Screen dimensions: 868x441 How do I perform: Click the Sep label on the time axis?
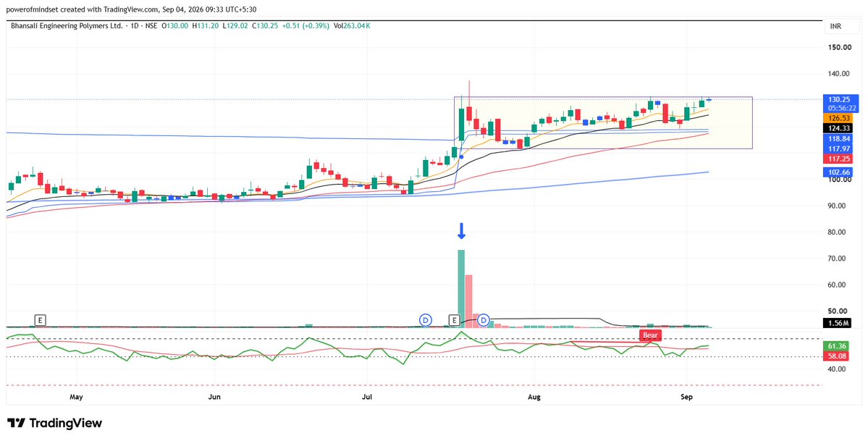(x=686, y=398)
